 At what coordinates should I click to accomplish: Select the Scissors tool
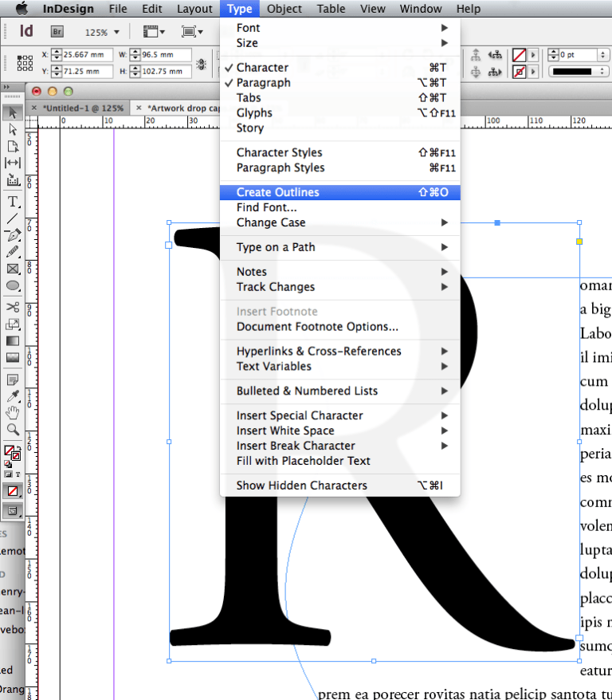(x=13, y=307)
